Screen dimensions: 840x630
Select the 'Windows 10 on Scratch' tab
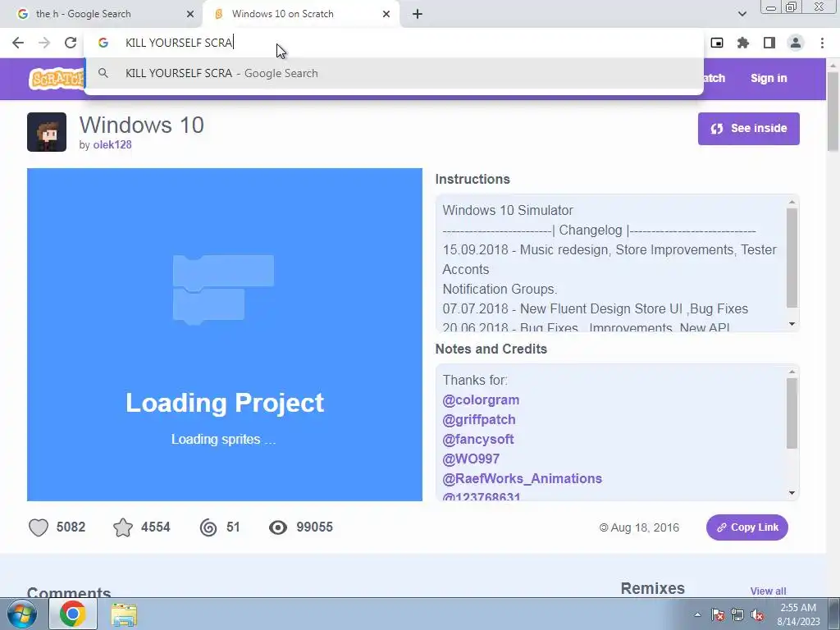pos(301,14)
